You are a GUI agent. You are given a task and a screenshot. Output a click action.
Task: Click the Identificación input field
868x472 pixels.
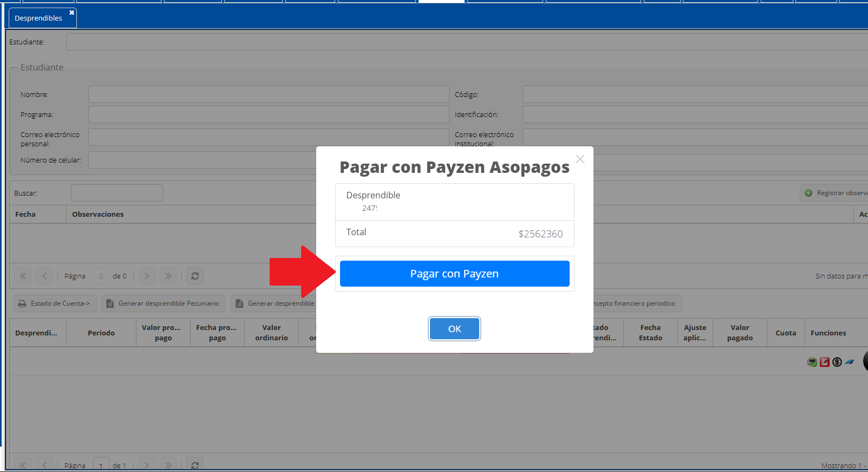(695, 114)
